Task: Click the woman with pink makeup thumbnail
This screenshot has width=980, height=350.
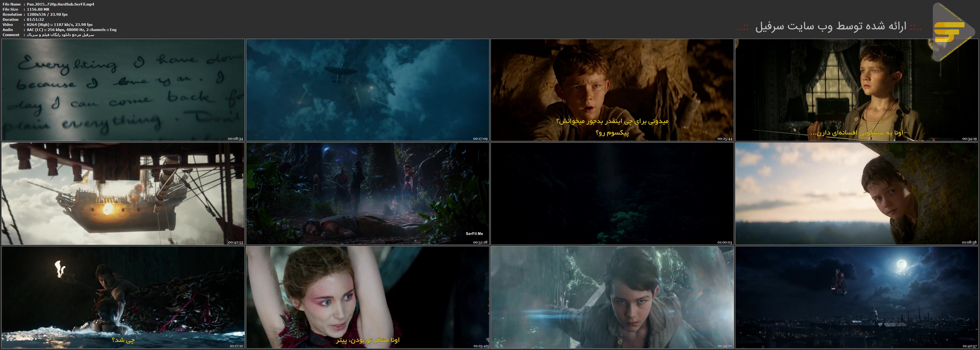Action: point(368,297)
